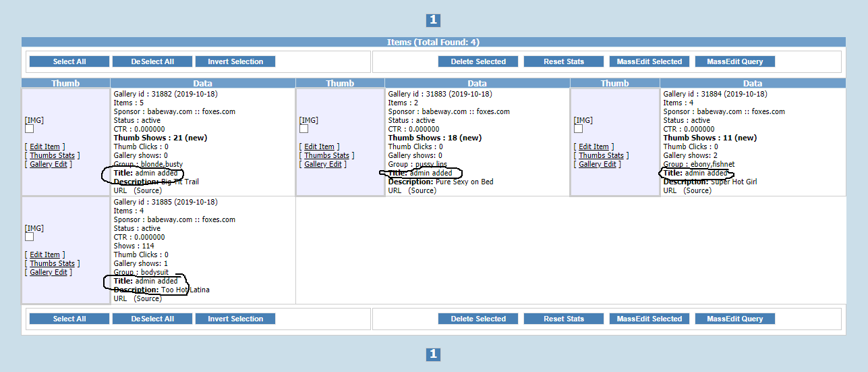This screenshot has height=372, width=868.
Task: Click the 'Gallery id : 31885 (2019-10-18)' text
Action: 166,202
